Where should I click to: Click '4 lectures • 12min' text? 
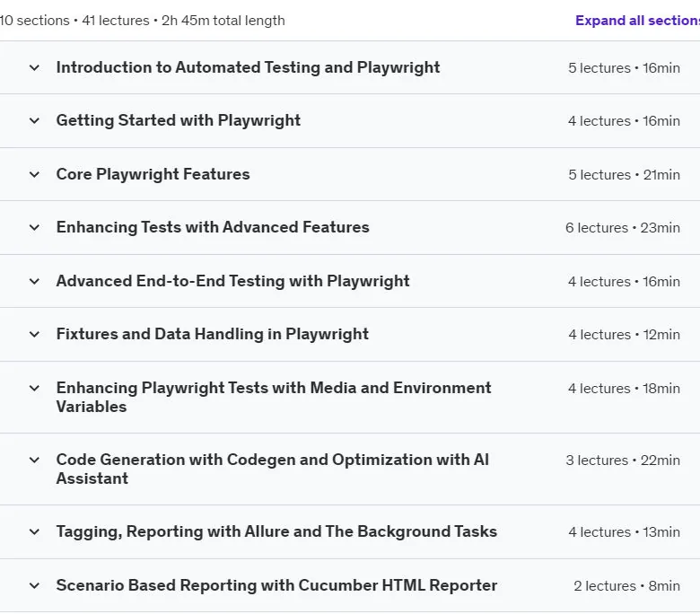[x=624, y=335]
